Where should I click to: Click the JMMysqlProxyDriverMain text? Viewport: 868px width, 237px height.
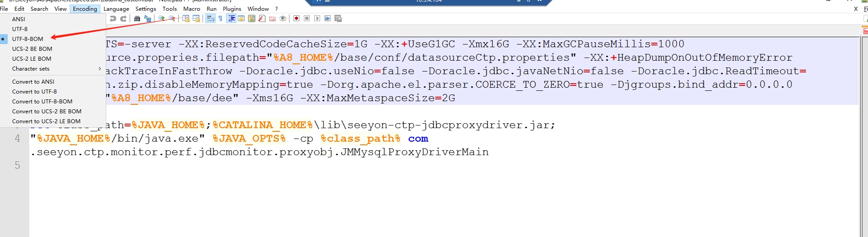click(415, 152)
